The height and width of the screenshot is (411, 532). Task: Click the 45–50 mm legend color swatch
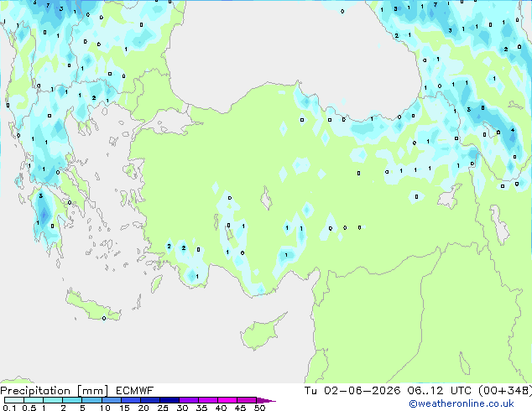click(x=247, y=400)
